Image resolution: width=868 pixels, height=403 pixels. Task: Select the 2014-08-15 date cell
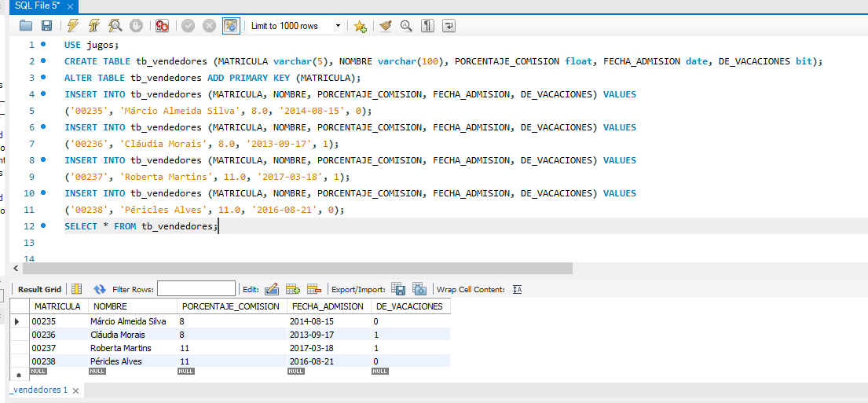pyautogui.click(x=329, y=321)
